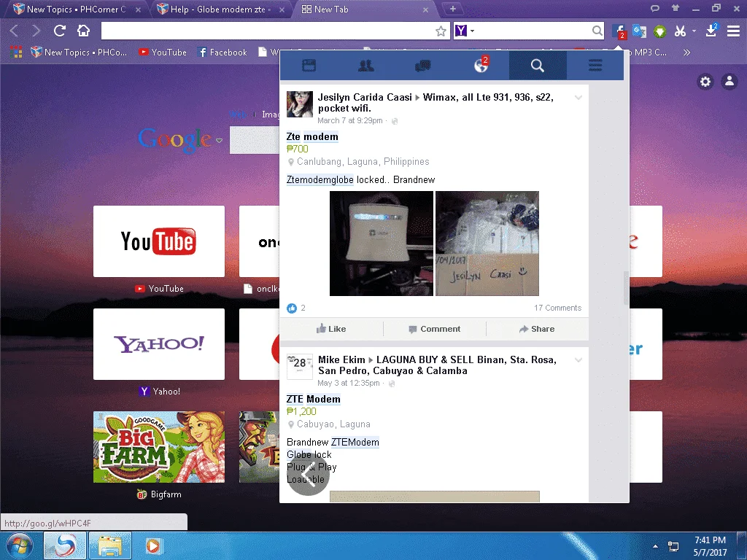Go forward with the browser forward arrow
This screenshot has width=747, height=560.
click(36, 31)
